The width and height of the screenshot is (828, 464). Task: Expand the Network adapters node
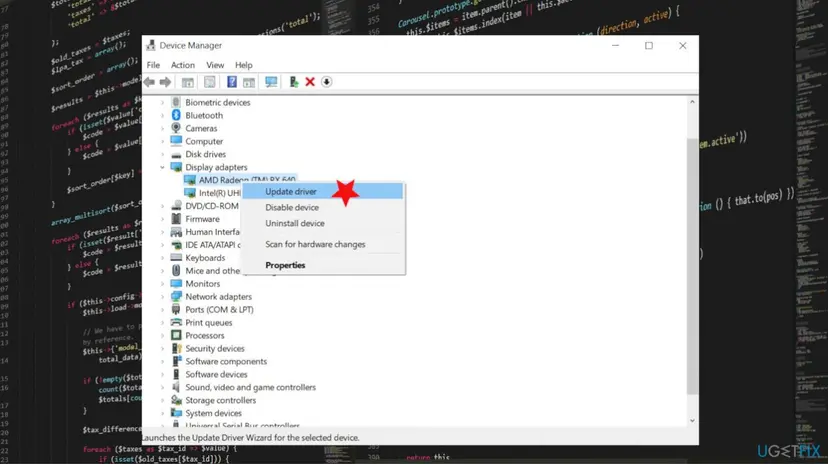pos(163,297)
